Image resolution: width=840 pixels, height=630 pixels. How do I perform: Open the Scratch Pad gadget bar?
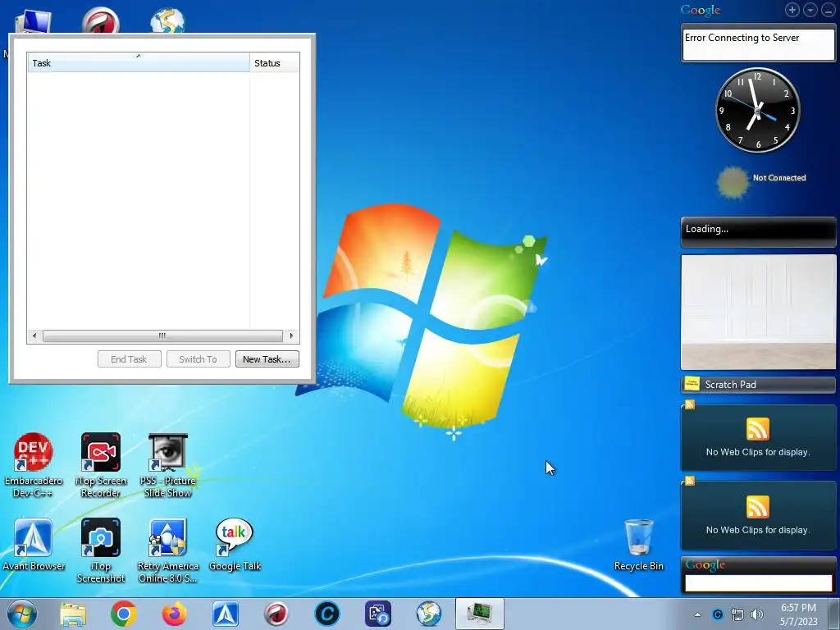coord(758,384)
